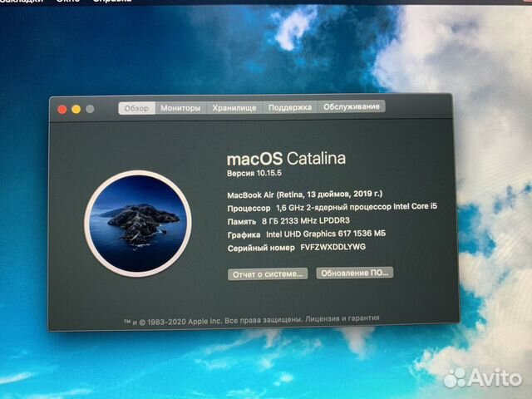Open the Справка menu in menu bar
Screen dimensions: 532x399
pos(112,2)
